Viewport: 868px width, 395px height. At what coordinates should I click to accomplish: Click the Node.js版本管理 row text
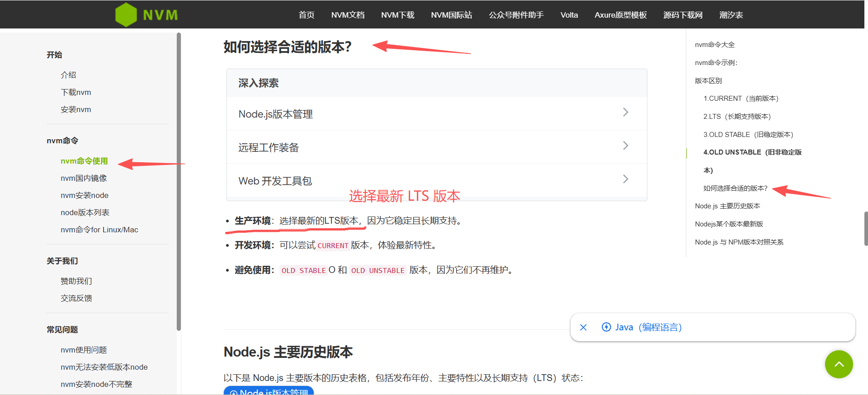276,114
